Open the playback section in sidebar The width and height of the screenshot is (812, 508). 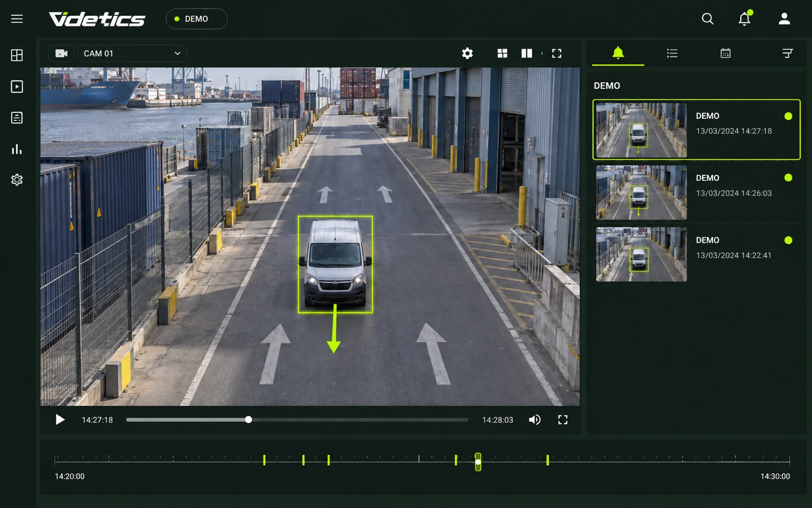coord(17,87)
